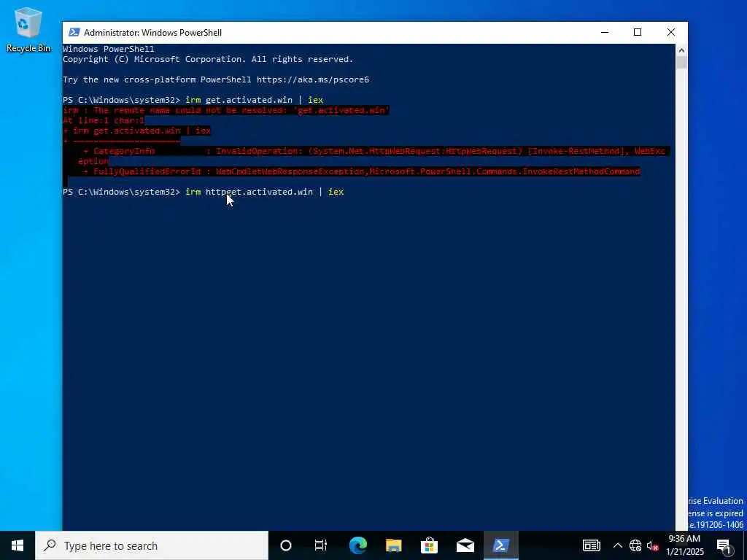Launch Microsoft Edge from taskbar
The width and height of the screenshot is (747, 560).
pos(357,545)
